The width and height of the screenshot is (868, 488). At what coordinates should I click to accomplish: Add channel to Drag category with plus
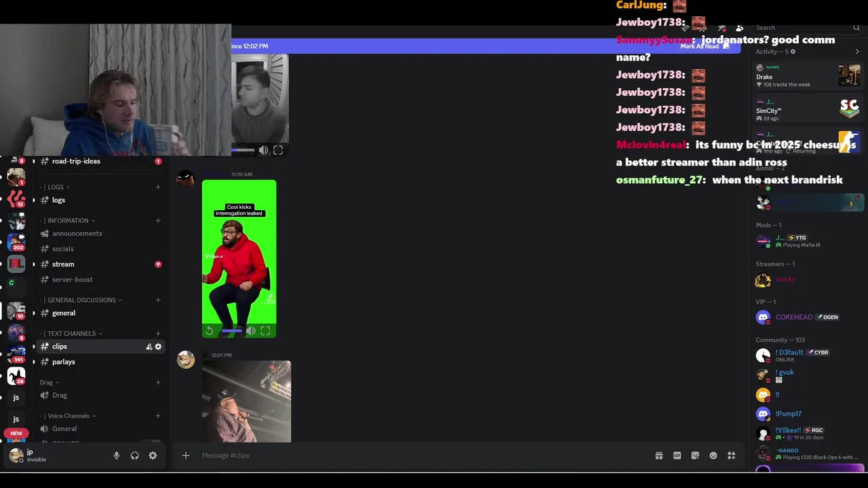(158, 382)
